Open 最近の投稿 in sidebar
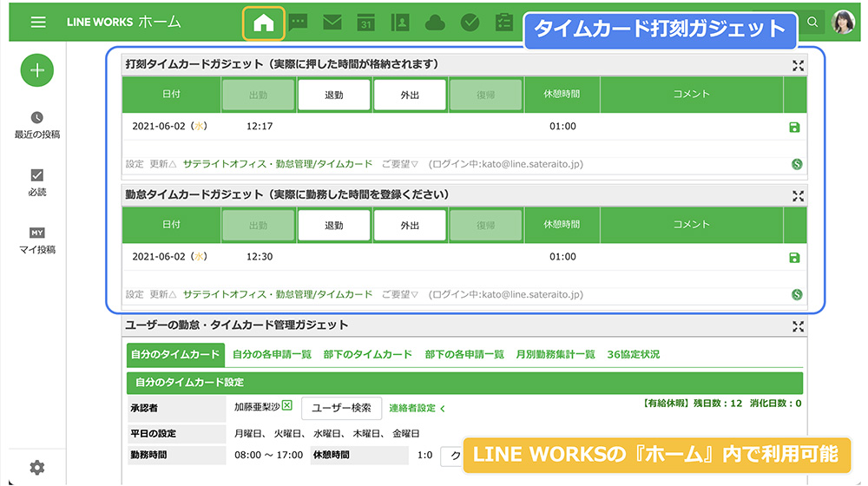The image size is (868, 486). [37, 126]
